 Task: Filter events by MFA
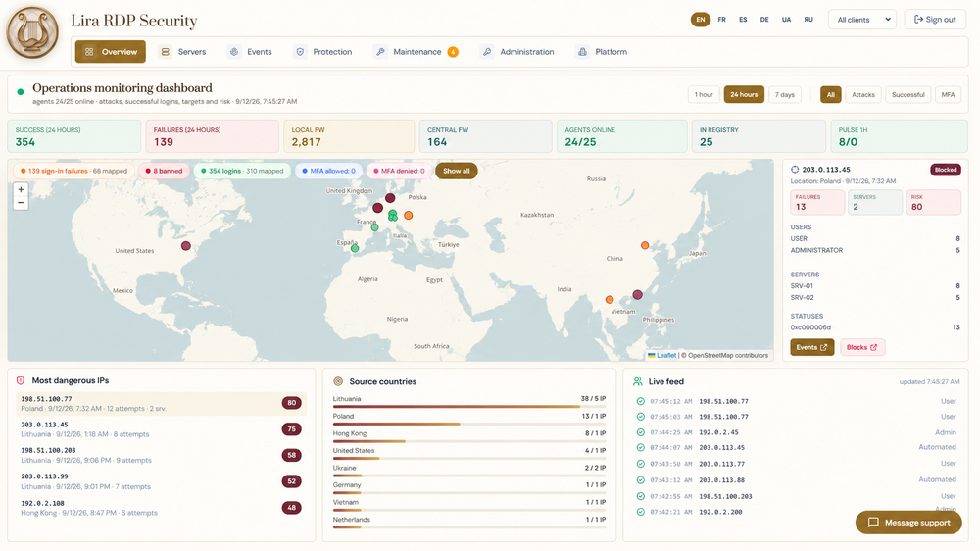tap(948, 94)
